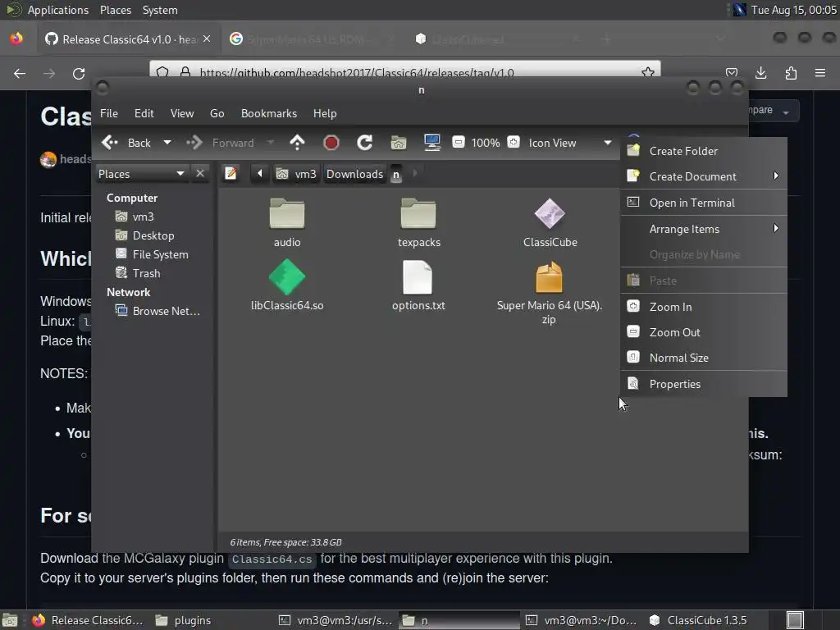Open the System panel menu
The height and width of the screenshot is (630, 840).
[x=160, y=10]
